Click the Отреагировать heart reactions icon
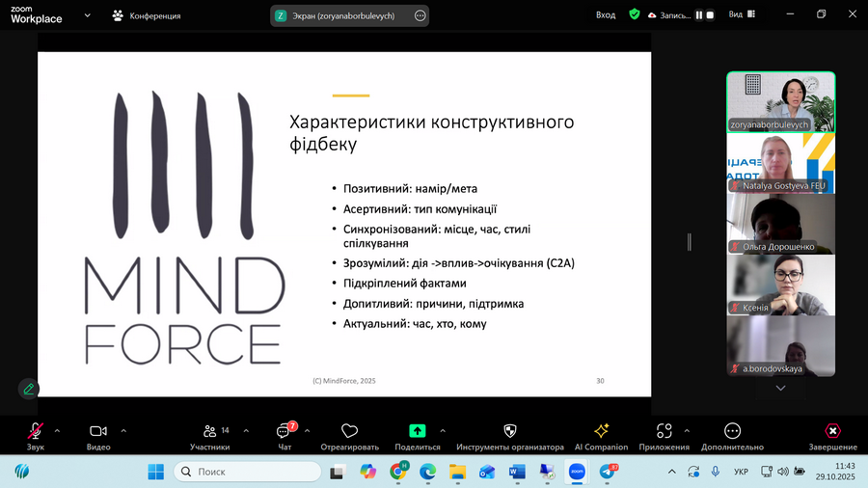The image size is (868, 488). tap(349, 431)
